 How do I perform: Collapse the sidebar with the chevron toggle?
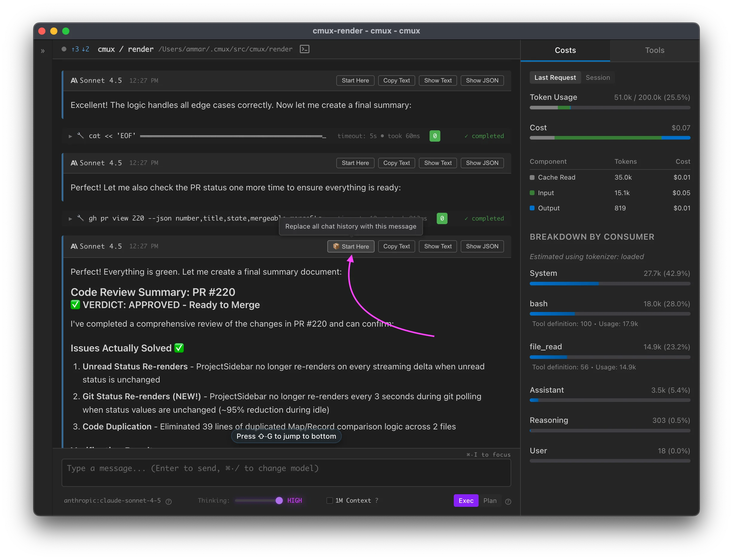coord(42,51)
